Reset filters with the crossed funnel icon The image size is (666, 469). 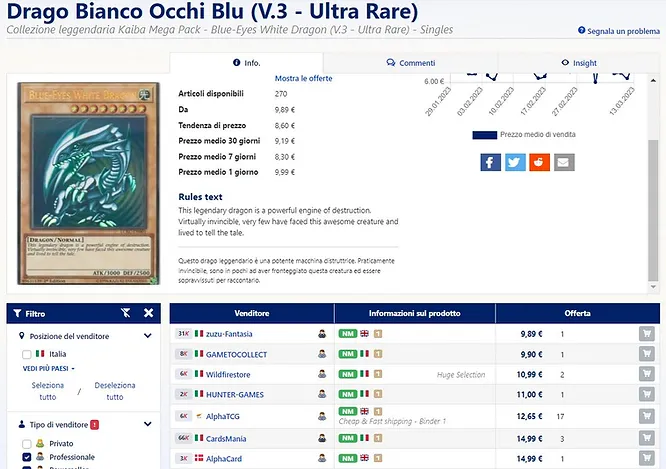[x=126, y=313]
